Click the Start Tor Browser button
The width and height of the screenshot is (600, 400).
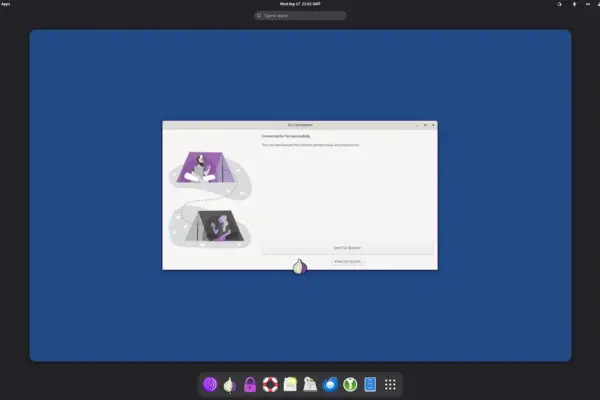(x=347, y=248)
